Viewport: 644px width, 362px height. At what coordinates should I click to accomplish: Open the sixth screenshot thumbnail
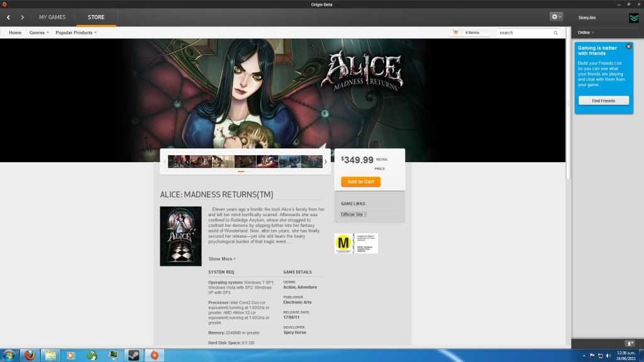point(289,162)
